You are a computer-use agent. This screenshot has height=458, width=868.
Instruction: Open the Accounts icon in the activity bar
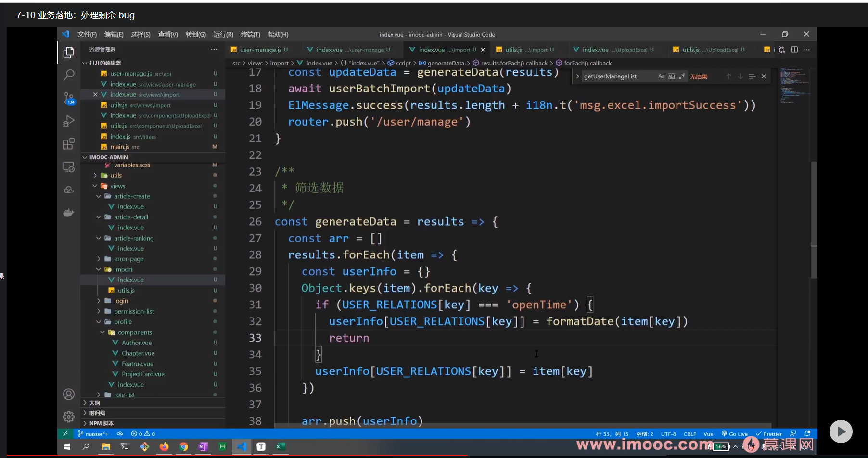pos(69,394)
